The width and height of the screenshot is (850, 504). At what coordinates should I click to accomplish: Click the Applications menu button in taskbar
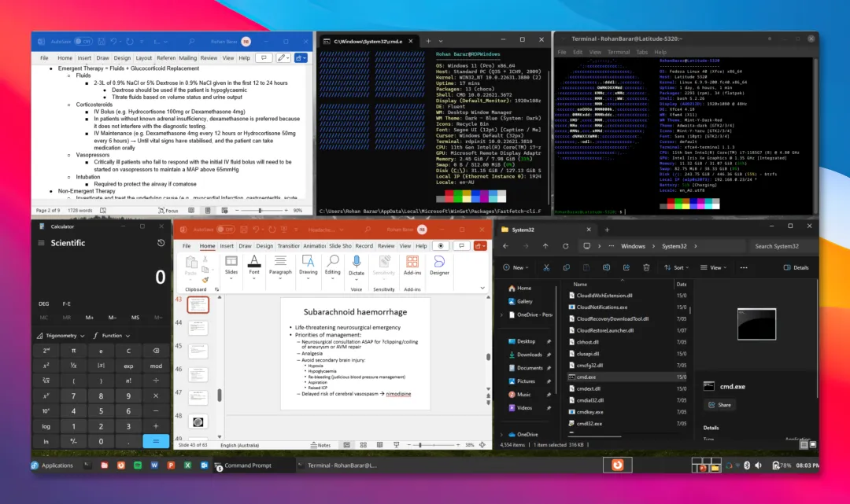(x=52, y=465)
